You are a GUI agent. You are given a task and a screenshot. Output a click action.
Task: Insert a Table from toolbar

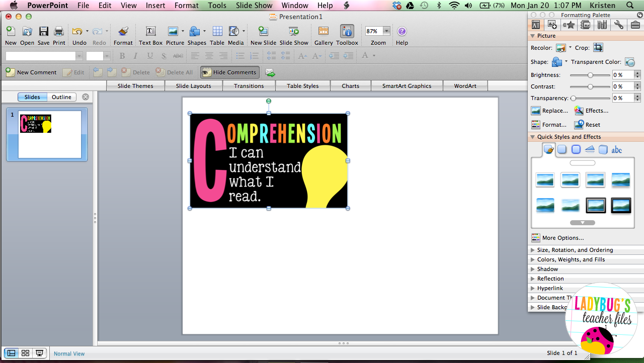click(217, 32)
